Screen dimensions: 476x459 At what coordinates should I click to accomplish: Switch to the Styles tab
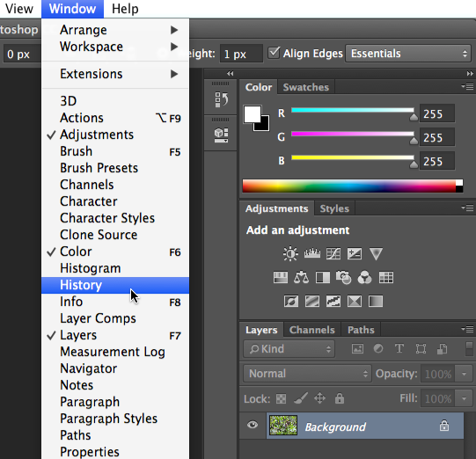click(334, 208)
